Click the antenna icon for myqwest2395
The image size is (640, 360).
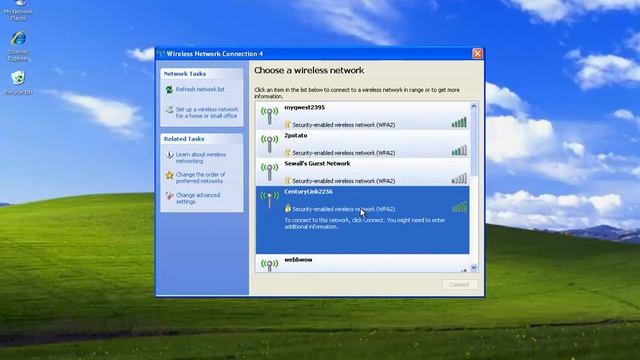pos(269,116)
